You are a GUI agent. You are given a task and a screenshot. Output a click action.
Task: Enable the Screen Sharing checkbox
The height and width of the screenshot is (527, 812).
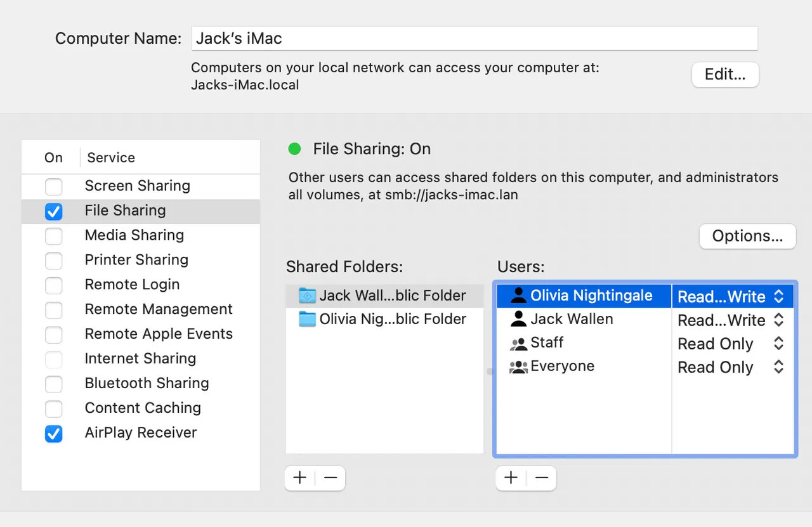point(54,186)
